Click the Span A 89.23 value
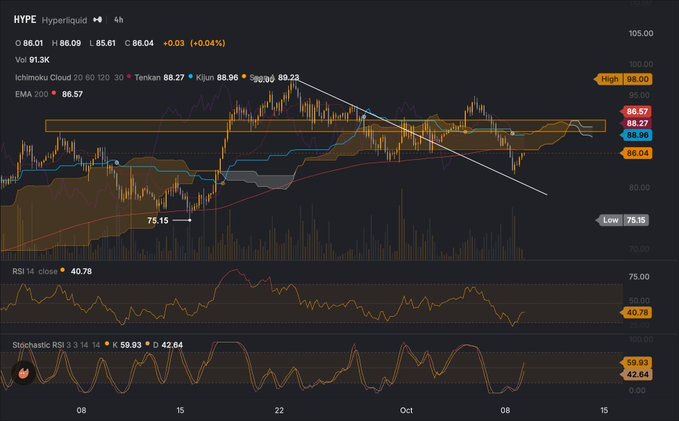The width and height of the screenshot is (679, 421). click(x=288, y=78)
